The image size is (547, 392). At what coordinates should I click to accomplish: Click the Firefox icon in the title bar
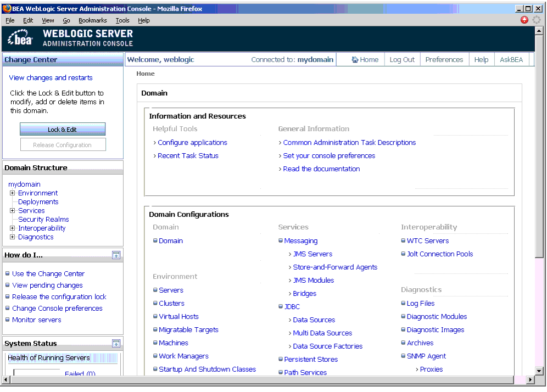[x=7, y=8]
